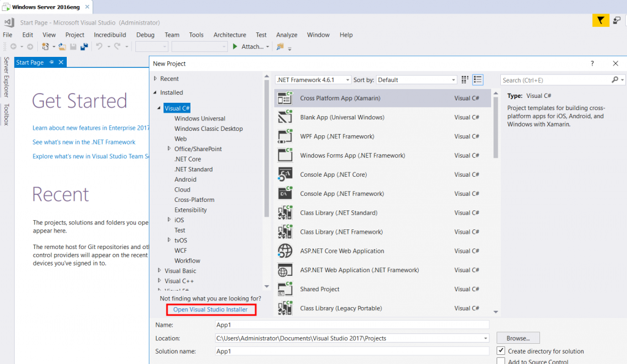This screenshot has width=627, height=364.
Task: Select Class Library (Legacy Portable) template
Action: click(x=382, y=308)
